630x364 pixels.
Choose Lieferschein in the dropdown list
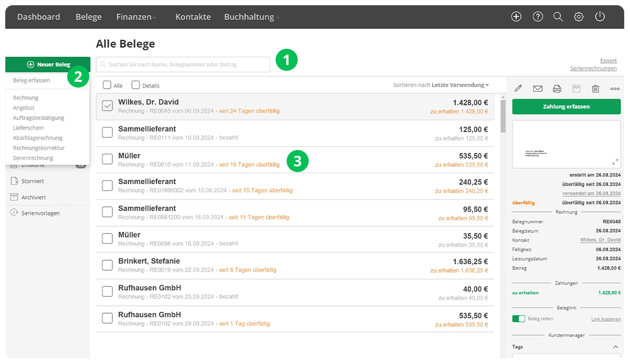[x=28, y=127]
